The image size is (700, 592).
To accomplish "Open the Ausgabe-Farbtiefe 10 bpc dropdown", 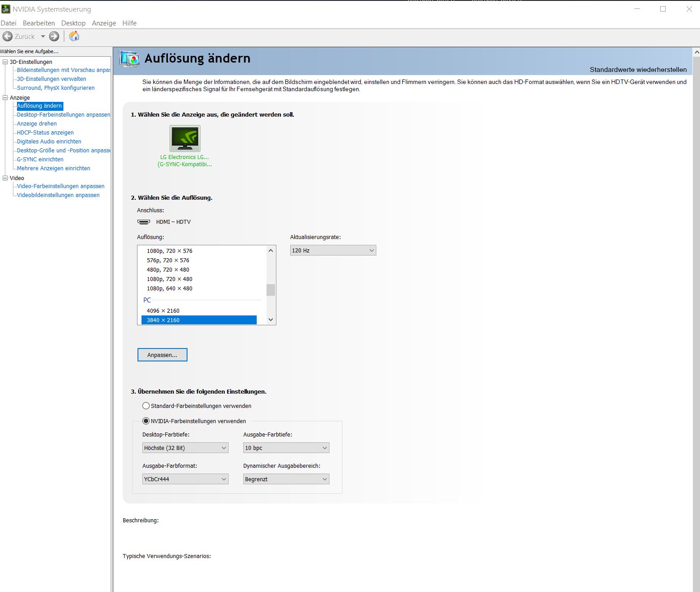I will (286, 448).
